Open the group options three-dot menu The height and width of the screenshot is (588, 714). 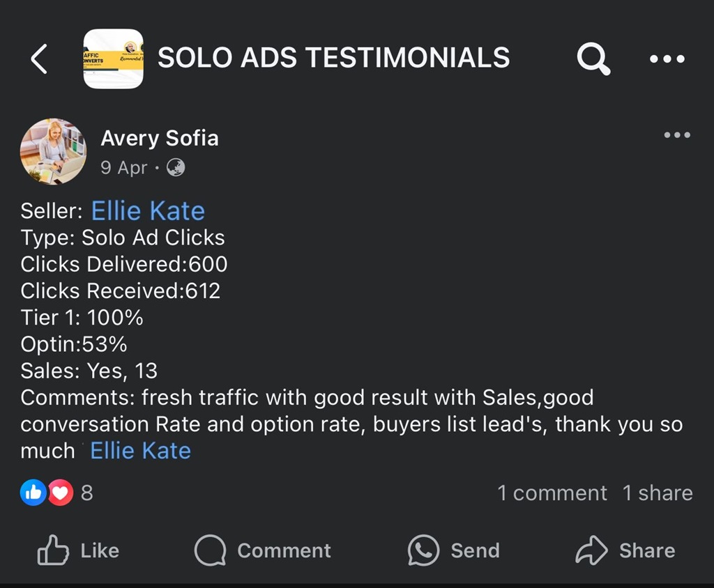pyautogui.click(x=667, y=59)
